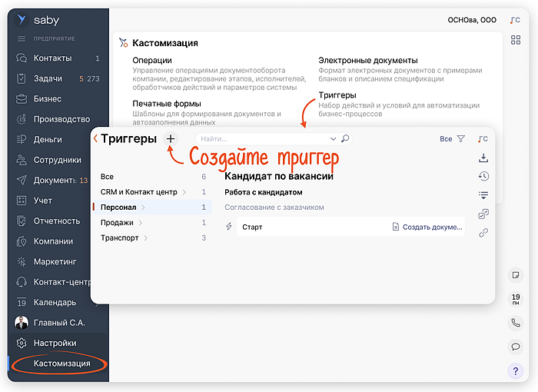Click the plus button to create a trigger
Screen dimensions: 538x392
point(171,138)
